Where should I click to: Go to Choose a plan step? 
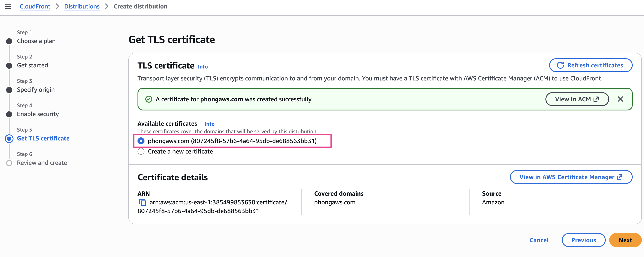[x=36, y=41]
